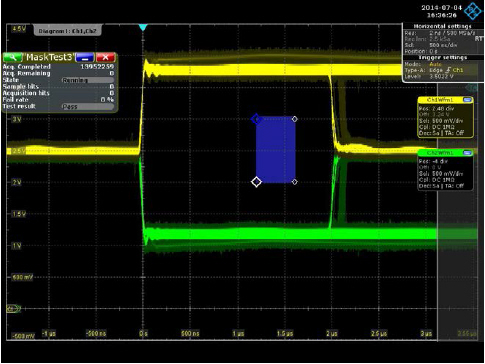Select the top-right mask corner handle
The image size is (485, 364).
click(295, 119)
